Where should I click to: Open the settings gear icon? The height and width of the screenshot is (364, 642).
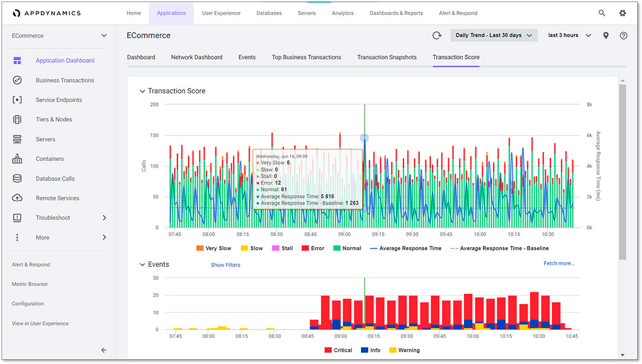(623, 13)
